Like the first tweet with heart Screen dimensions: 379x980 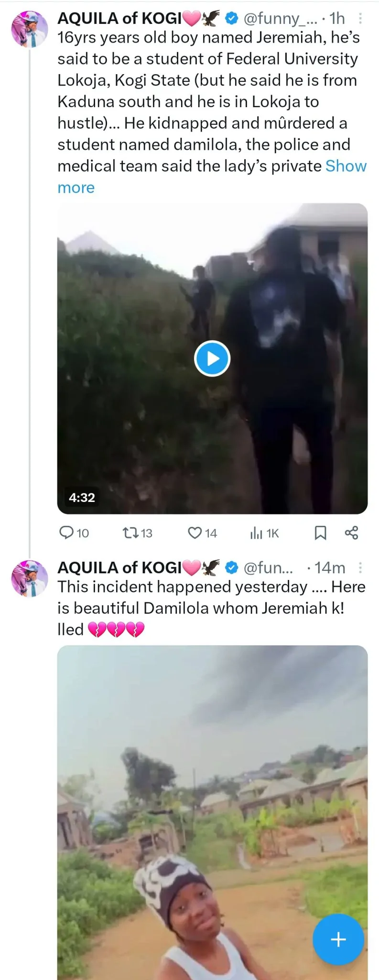pyautogui.click(x=202, y=533)
